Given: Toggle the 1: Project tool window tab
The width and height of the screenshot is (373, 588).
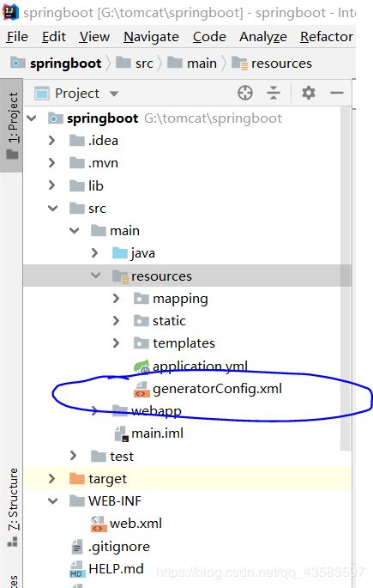Looking at the screenshot, I should pos(12,125).
